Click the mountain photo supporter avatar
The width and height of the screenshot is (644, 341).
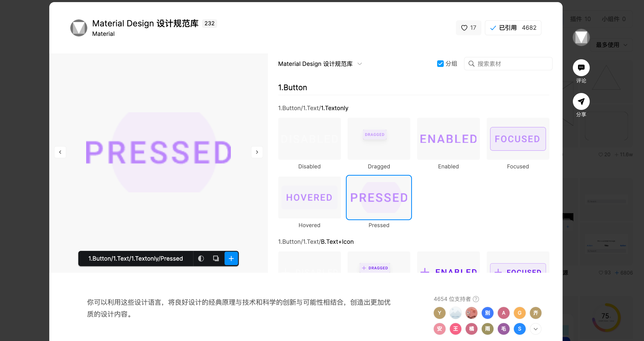(x=456, y=313)
